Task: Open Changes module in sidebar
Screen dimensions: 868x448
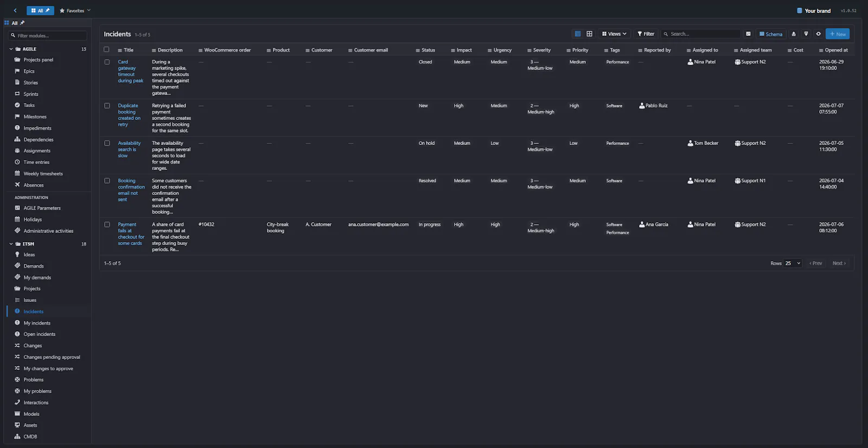Action: point(33,346)
